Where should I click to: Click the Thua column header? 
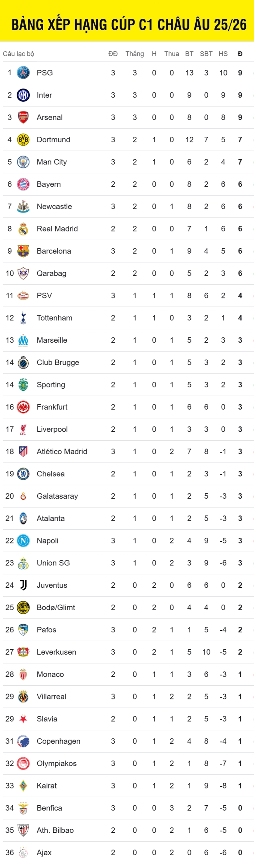tap(172, 54)
